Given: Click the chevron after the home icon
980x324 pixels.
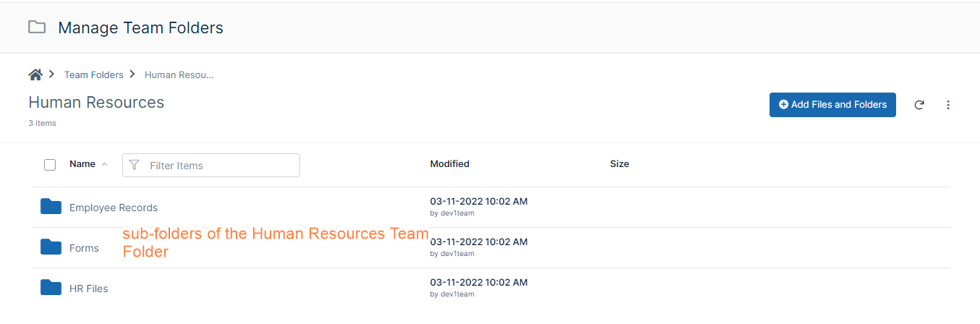Looking at the screenshot, I should click(x=52, y=74).
